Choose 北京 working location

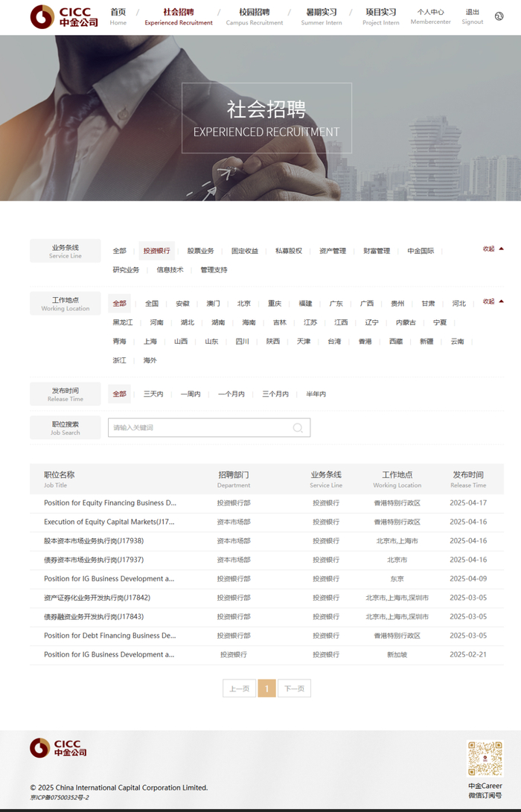(x=244, y=304)
